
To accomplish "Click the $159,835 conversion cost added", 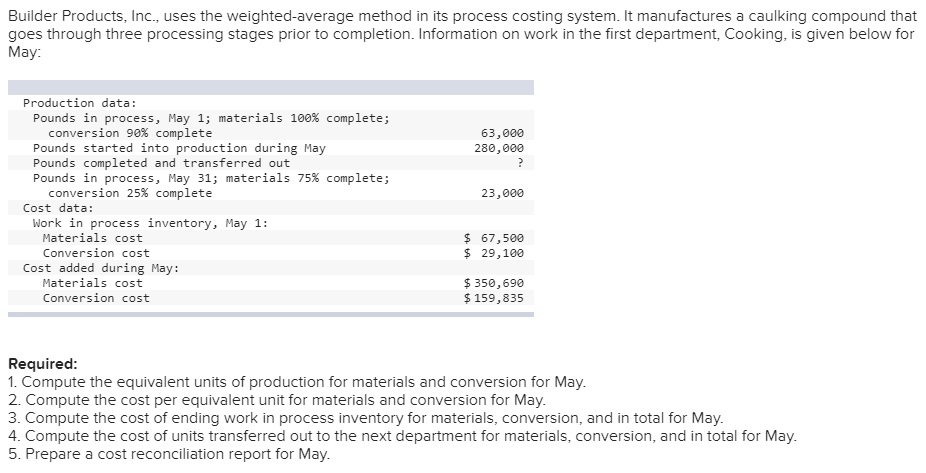I will 494,298.
